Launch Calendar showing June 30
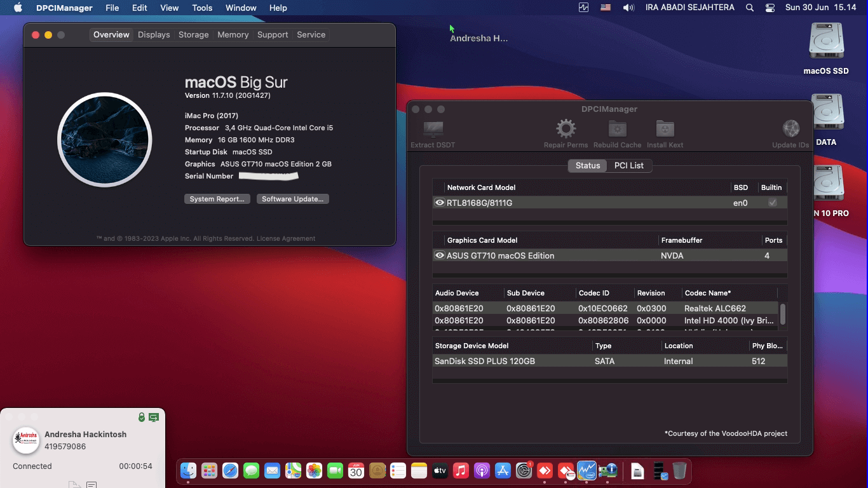The image size is (868, 488). pyautogui.click(x=356, y=471)
